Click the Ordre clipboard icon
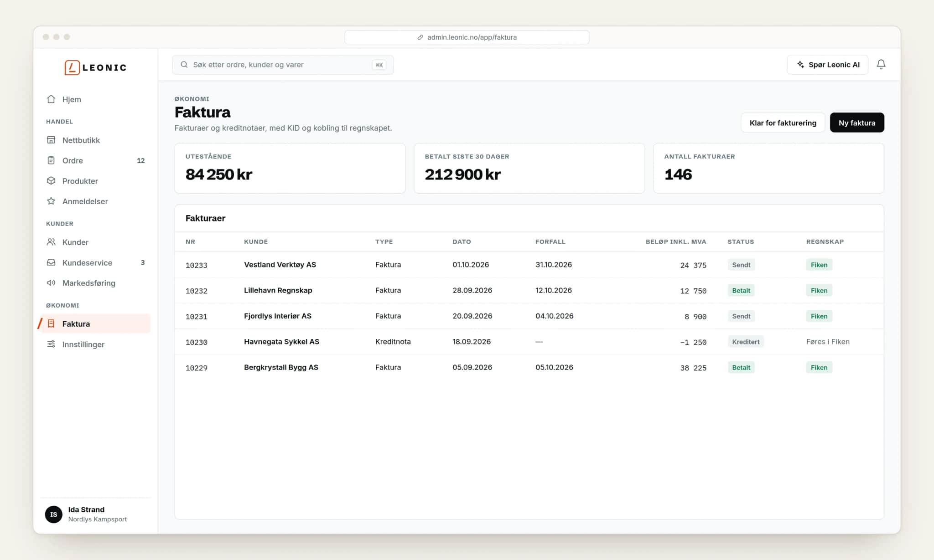The width and height of the screenshot is (934, 560). click(x=51, y=160)
